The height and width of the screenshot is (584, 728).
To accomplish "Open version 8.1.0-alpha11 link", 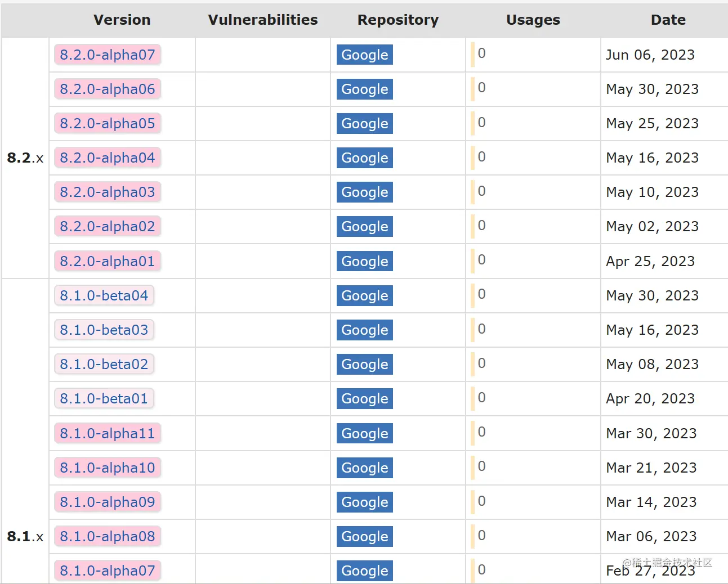I will (x=108, y=433).
